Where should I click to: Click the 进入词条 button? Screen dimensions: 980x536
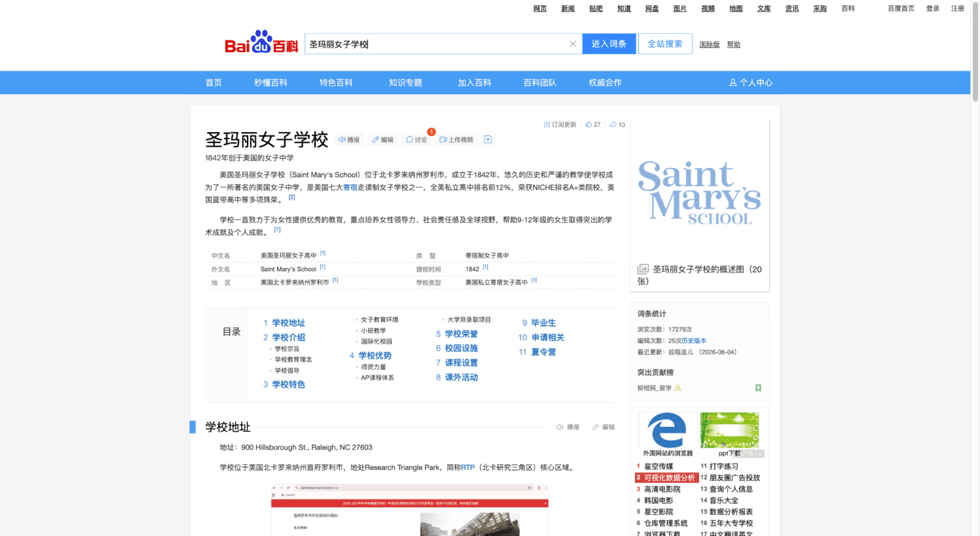609,44
